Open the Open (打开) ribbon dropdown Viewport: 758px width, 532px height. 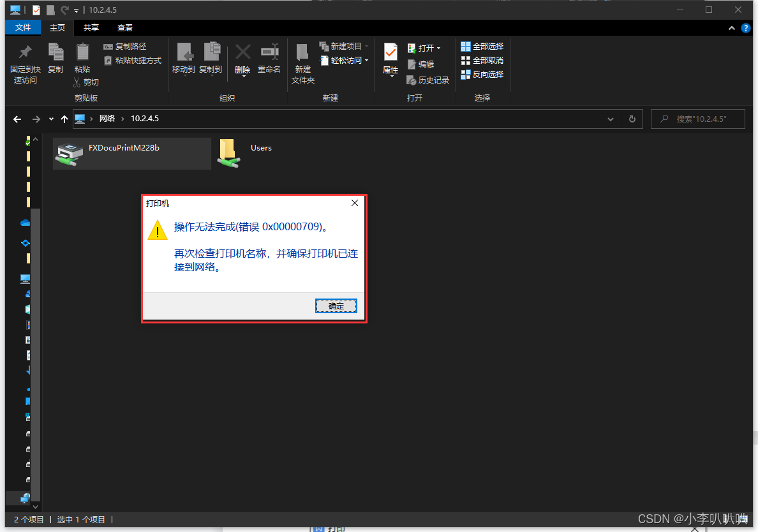(438, 48)
